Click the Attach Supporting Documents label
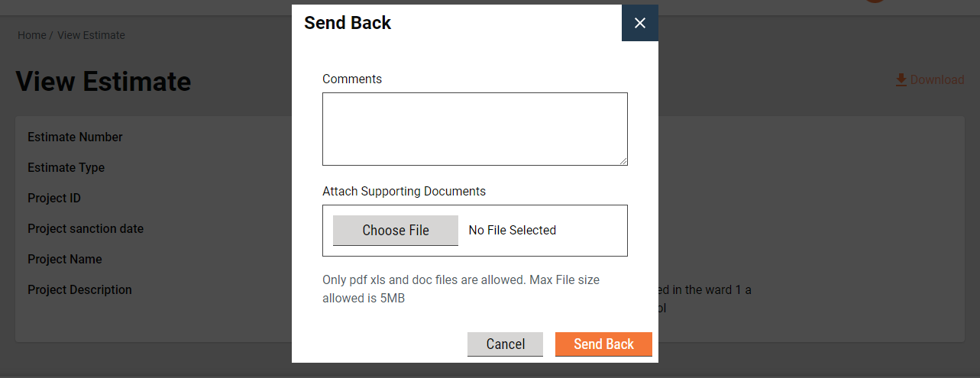980x378 pixels. (x=404, y=191)
